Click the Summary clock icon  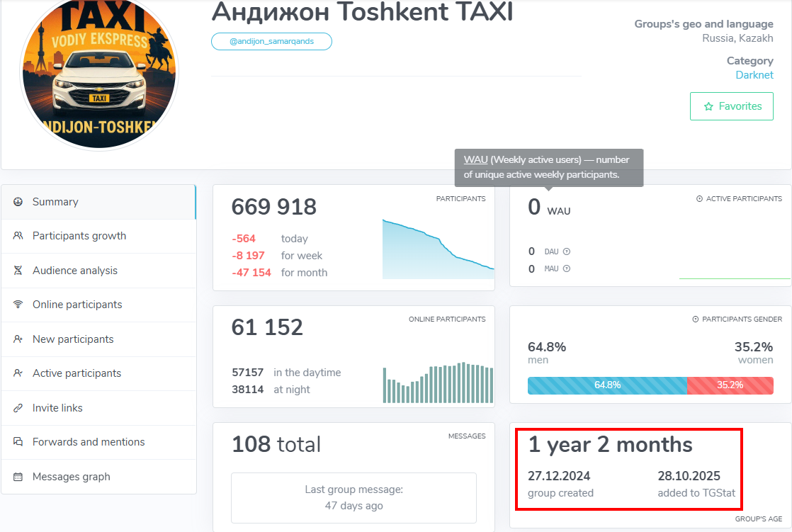click(18, 201)
